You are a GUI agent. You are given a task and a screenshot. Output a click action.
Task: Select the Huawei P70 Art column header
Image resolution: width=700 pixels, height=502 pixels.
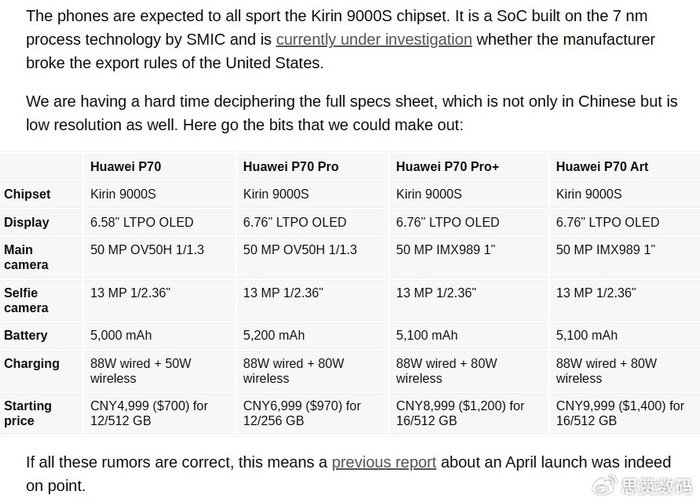[602, 166]
